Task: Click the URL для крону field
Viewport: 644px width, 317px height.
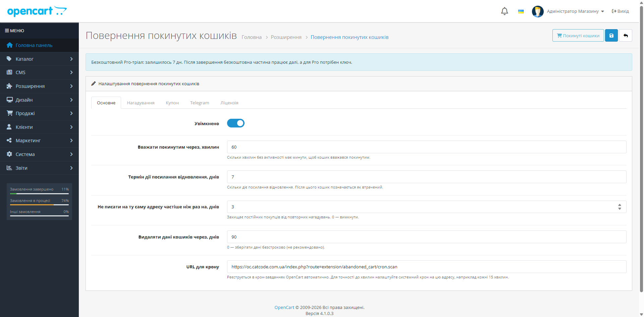Action: tap(427, 267)
